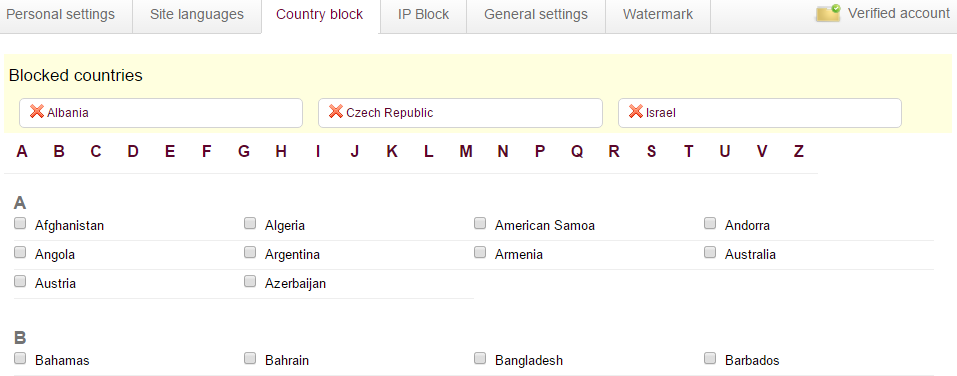The image size is (957, 376).
Task: Jump to countries starting with M
Action: point(466,151)
